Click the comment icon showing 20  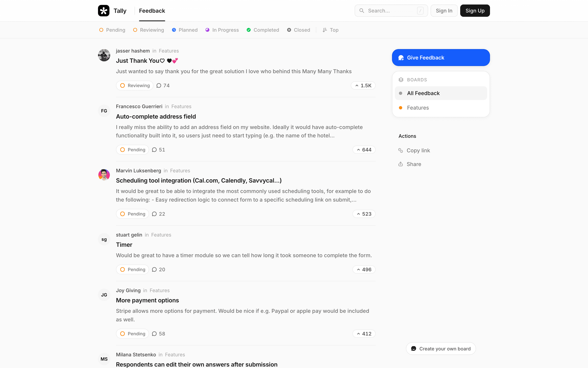tap(154, 269)
